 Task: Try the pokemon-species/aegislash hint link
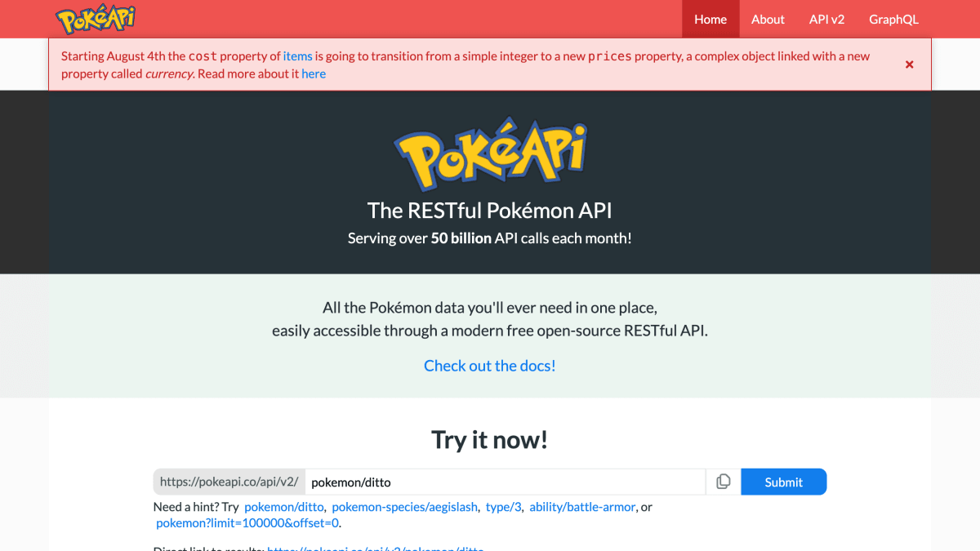405,507
